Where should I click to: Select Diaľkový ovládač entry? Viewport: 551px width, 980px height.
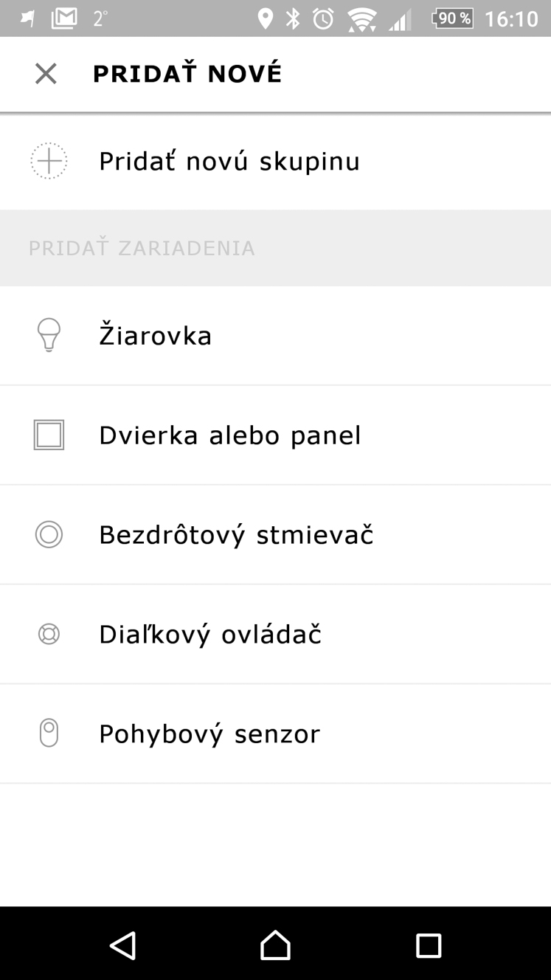tap(275, 634)
